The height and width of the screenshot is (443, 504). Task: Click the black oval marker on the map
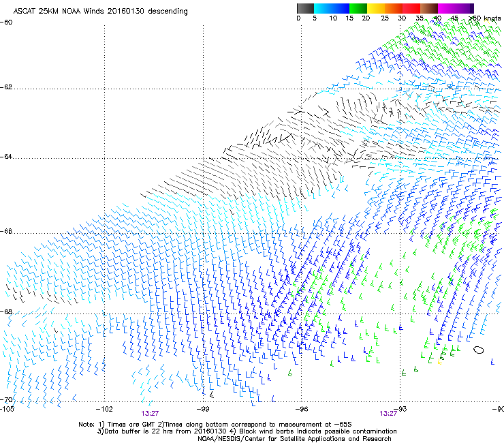pyautogui.click(x=479, y=350)
